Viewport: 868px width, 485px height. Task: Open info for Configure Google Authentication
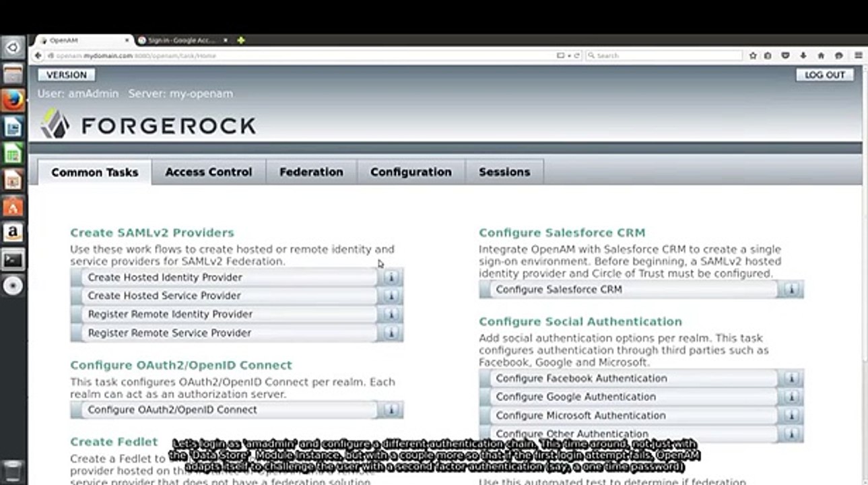point(791,397)
